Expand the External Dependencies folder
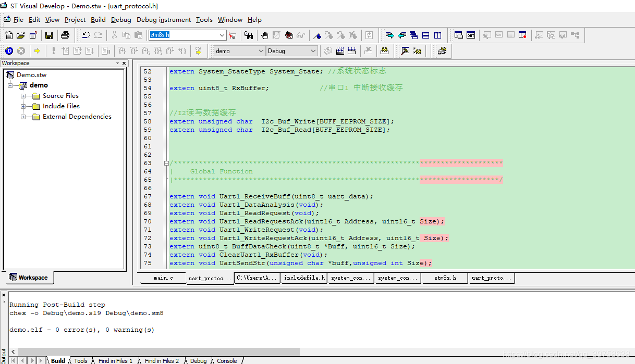 (x=23, y=117)
